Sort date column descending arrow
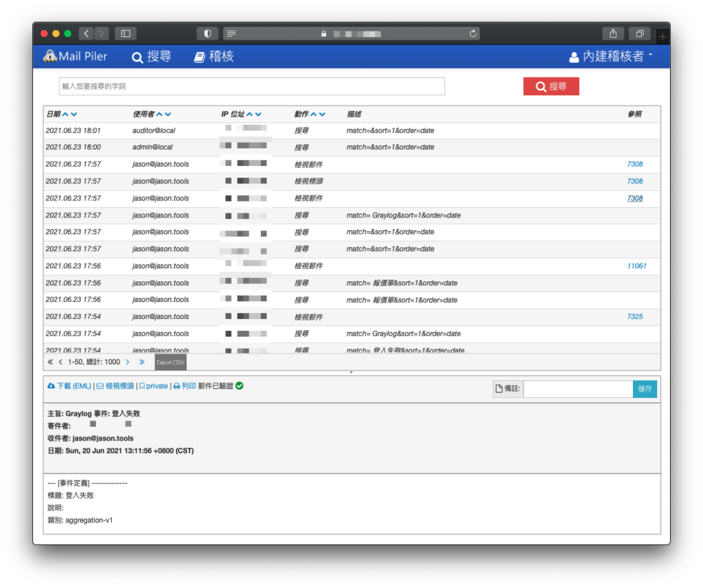The width and height of the screenshot is (703, 588). point(74,115)
